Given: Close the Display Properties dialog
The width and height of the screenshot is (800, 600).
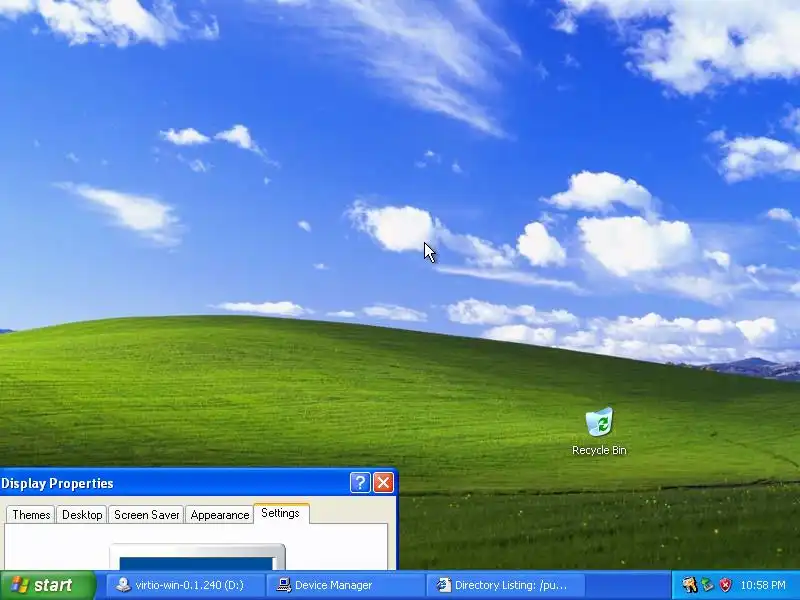Looking at the screenshot, I should click(x=384, y=482).
